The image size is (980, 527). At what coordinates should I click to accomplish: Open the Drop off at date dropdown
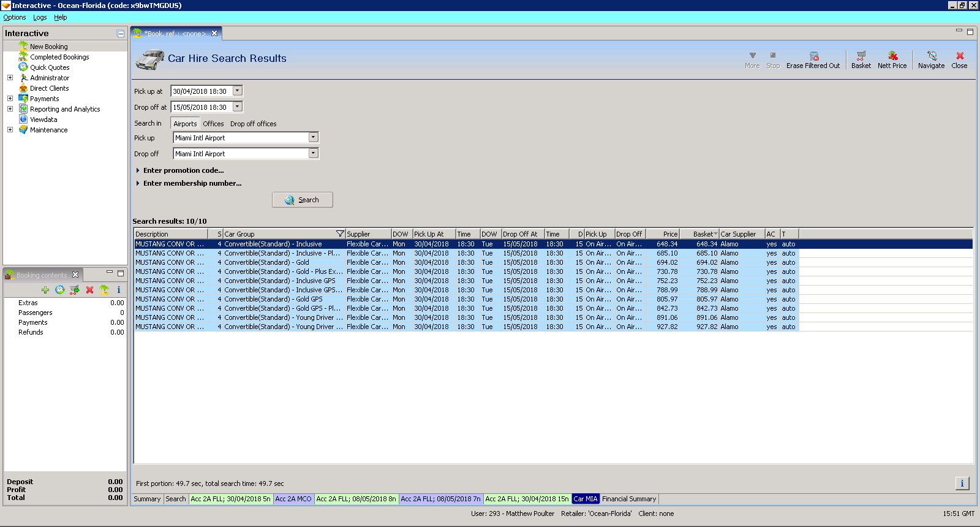238,107
